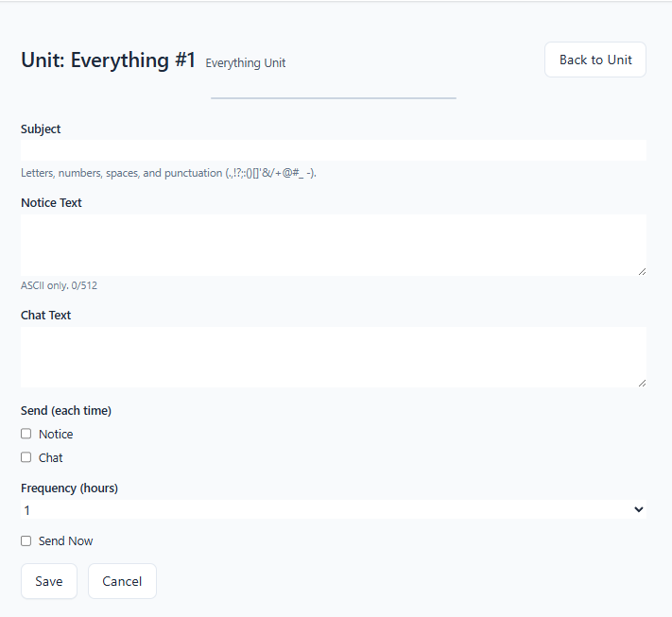
Task: Click the Everything Unit subtitle text
Action: coord(245,63)
